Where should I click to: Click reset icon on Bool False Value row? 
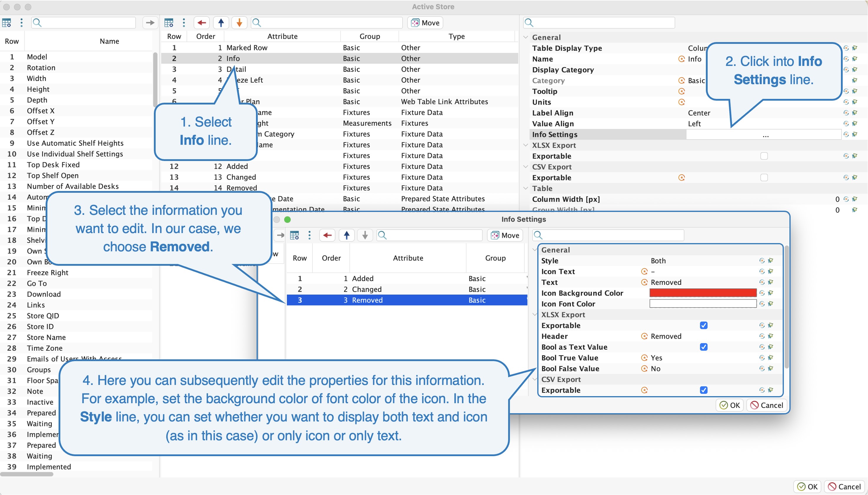click(x=762, y=368)
